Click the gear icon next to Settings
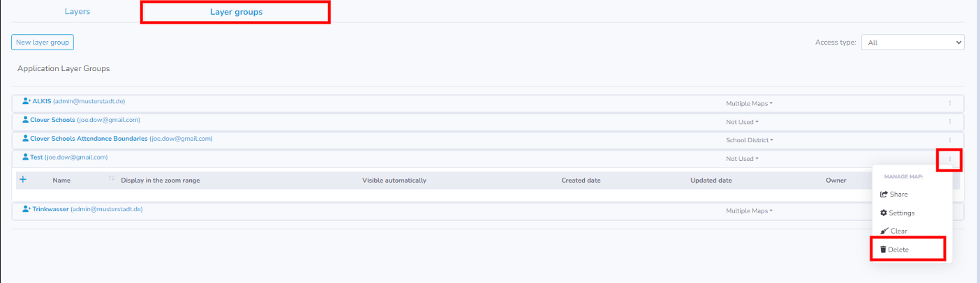Image resolution: width=980 pixels, height=283 pixels. 883,213
